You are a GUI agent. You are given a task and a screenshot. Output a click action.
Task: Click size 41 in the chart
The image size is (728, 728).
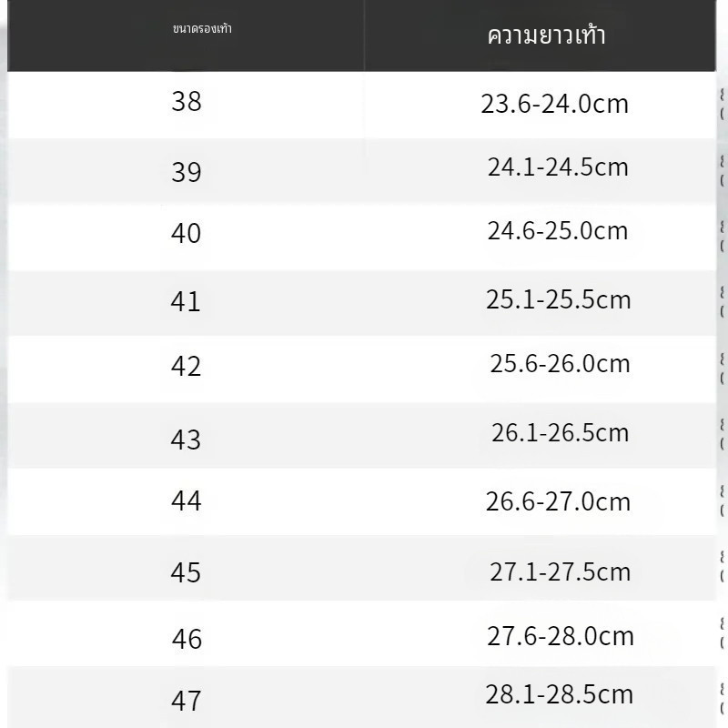[186, 301]
